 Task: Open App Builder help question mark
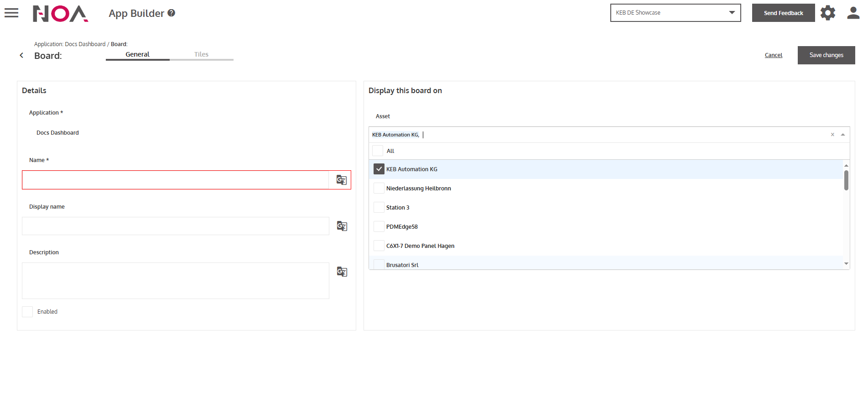172,13
